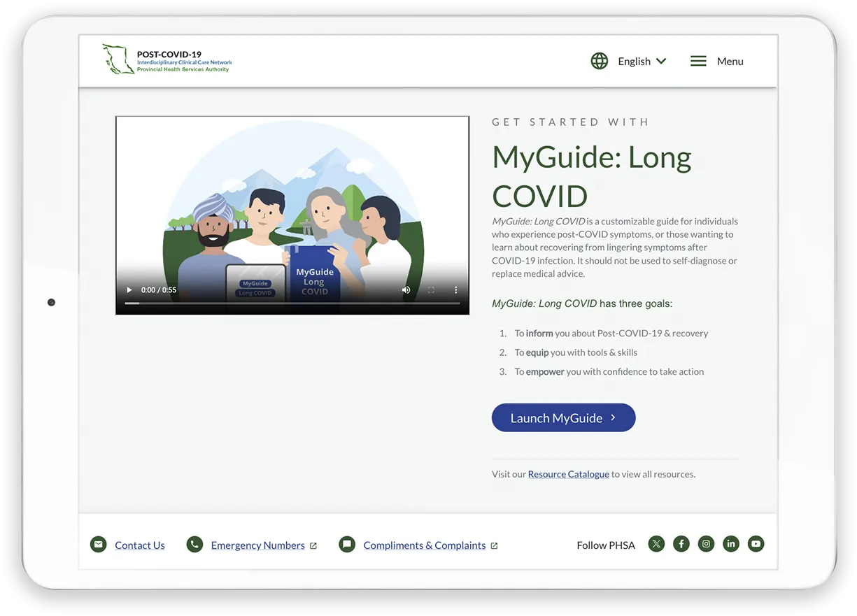
Task: Open PHSA X (Twitter) page
Action: (x=656, y=544)
